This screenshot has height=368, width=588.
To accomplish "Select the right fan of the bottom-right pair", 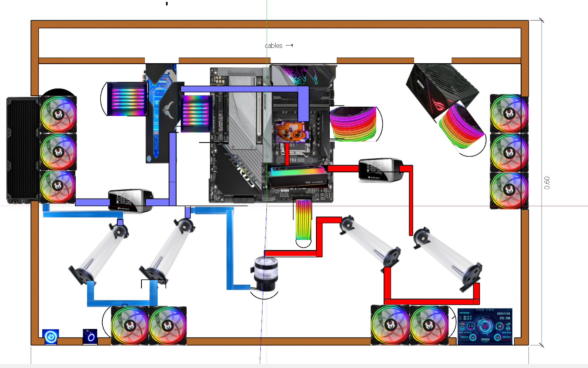I will click(x=429, y=325).
